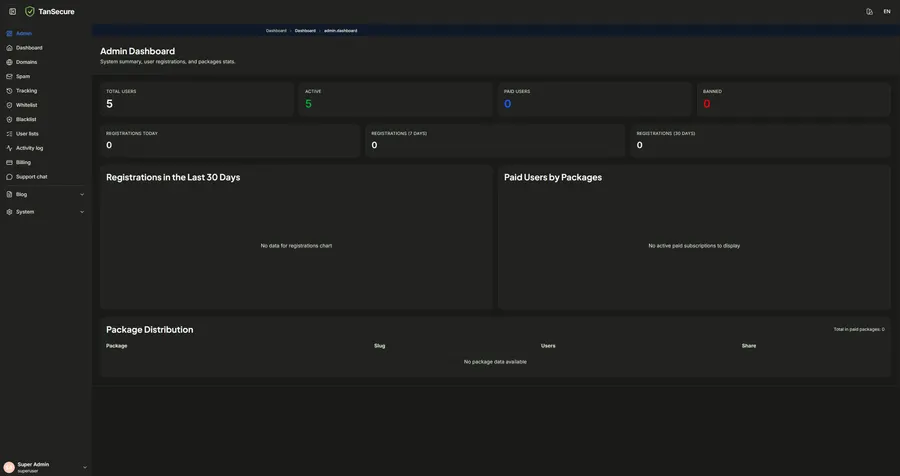
Task: Click the Dashboard home icon in the sidebar
Action: coord(9,48)
